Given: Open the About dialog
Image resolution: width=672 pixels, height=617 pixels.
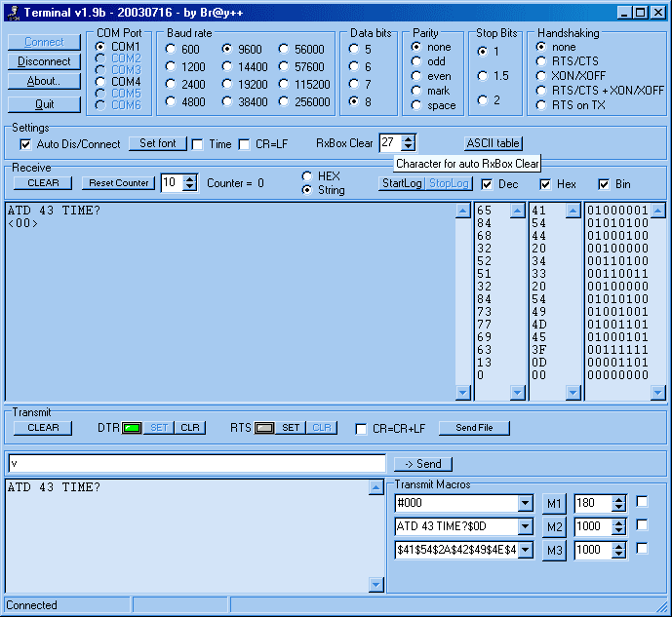Looking at the screenshot, I should 44,81.
